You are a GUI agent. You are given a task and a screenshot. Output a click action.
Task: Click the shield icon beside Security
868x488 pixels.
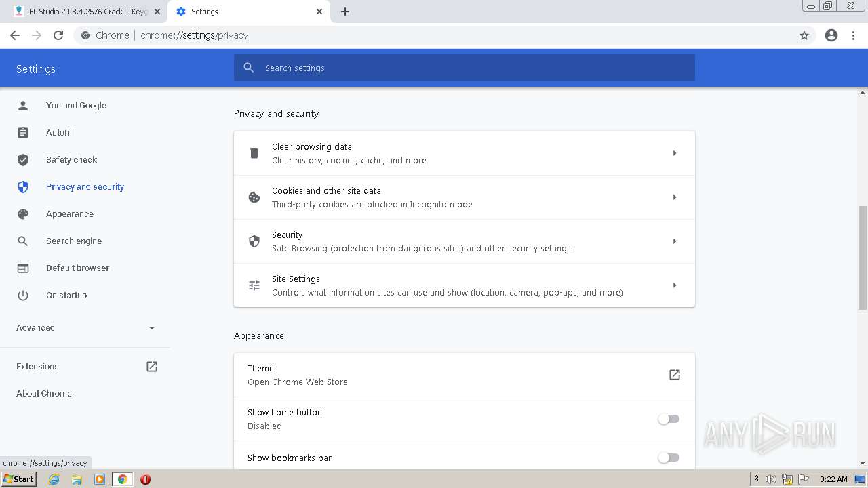coord(254,241)
